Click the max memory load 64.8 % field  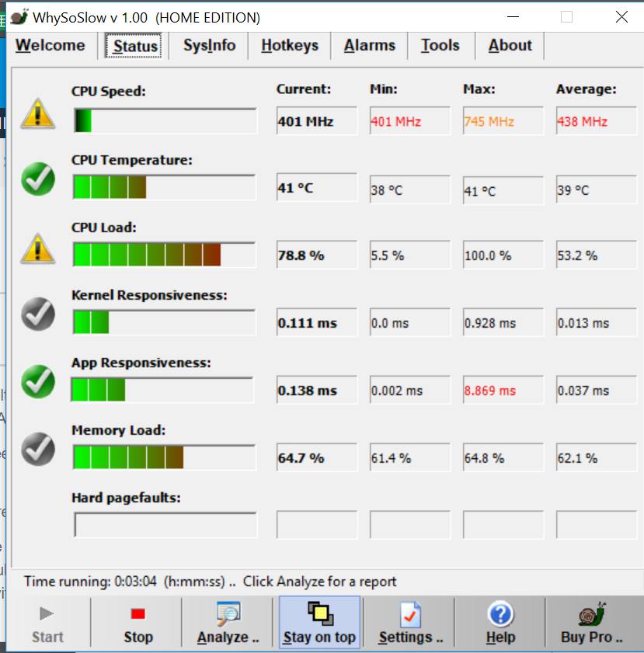pyautogui.click(x=503, y=457)
